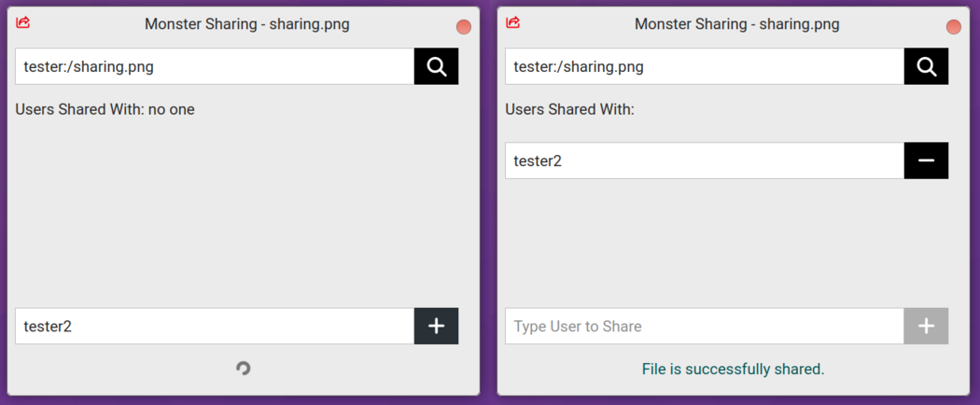Click greyed plus beside Type User to Share
The width and height of the screenshot is (980, 405).
click(926, 326)
